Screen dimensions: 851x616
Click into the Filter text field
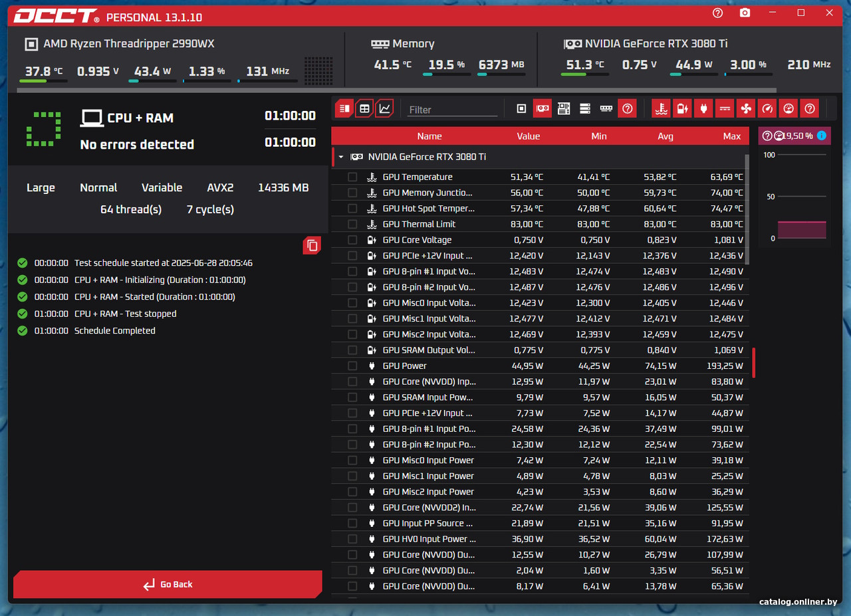point(452,110)
